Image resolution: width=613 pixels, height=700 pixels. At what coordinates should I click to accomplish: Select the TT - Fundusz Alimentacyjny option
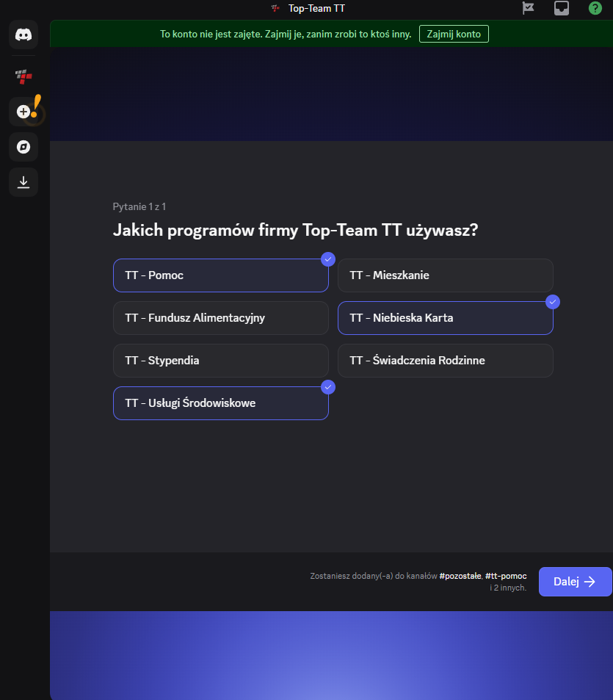(x=221, y=318)
